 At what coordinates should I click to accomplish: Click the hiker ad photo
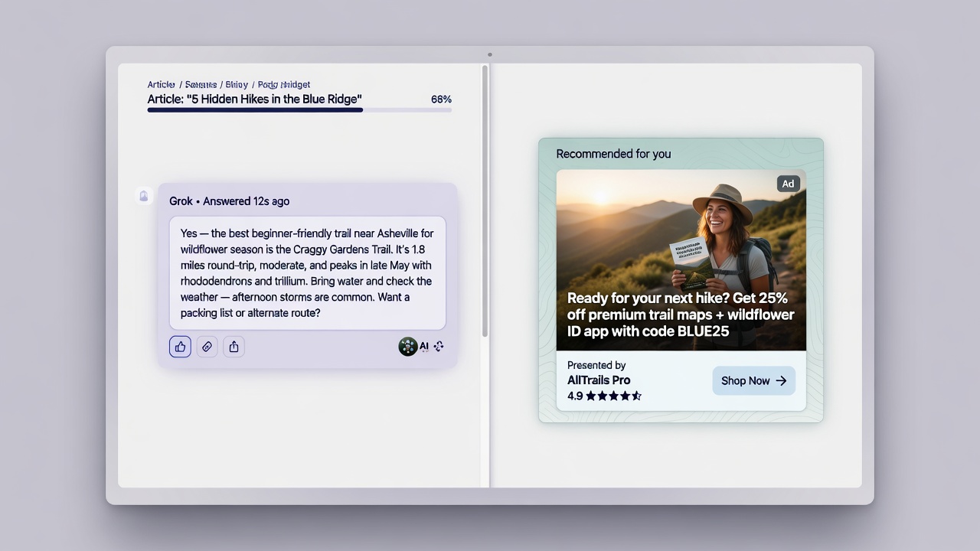click(681, 259)
